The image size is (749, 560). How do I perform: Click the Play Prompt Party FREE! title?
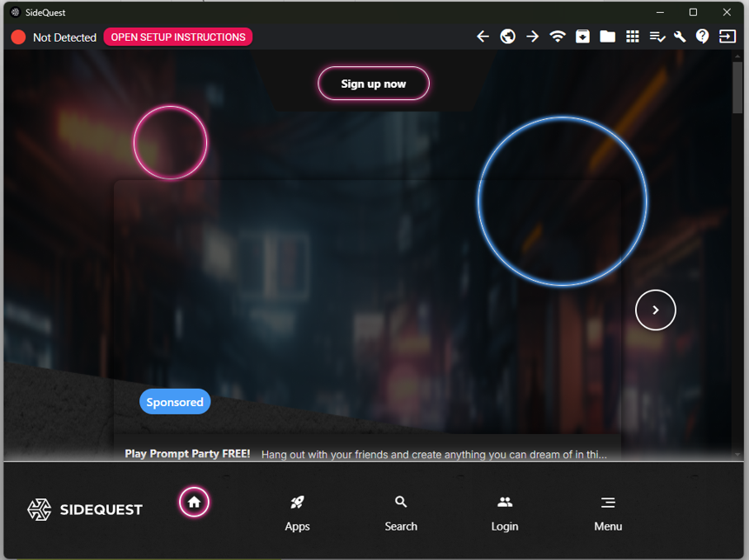point(187,454)
